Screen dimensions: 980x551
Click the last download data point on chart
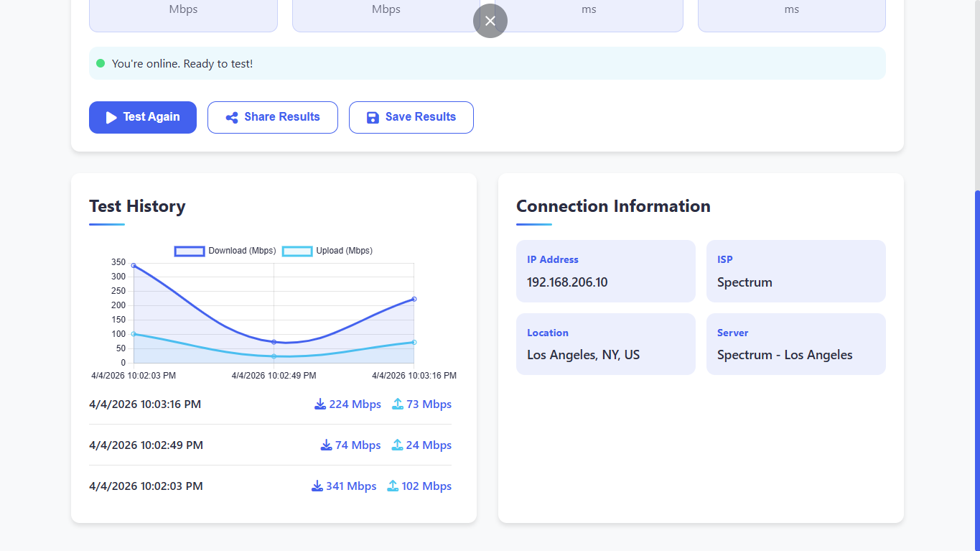[x=414, y=299]
